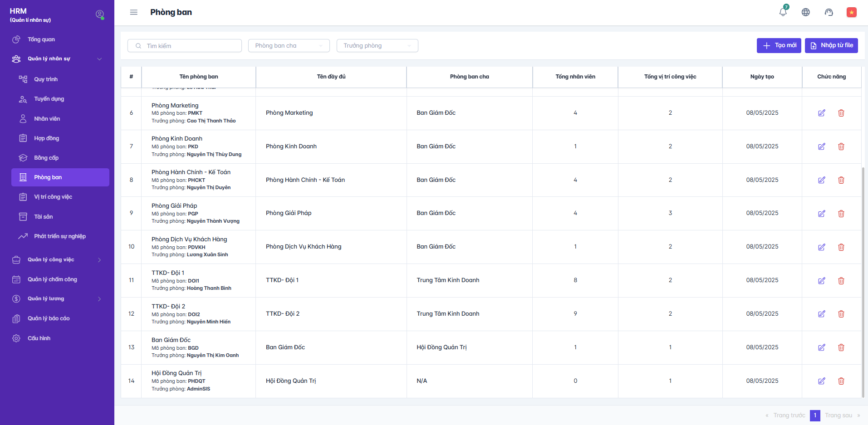Open the Phòng ban cha dropdown
The image size is (868, 425).
pos(289,46)
